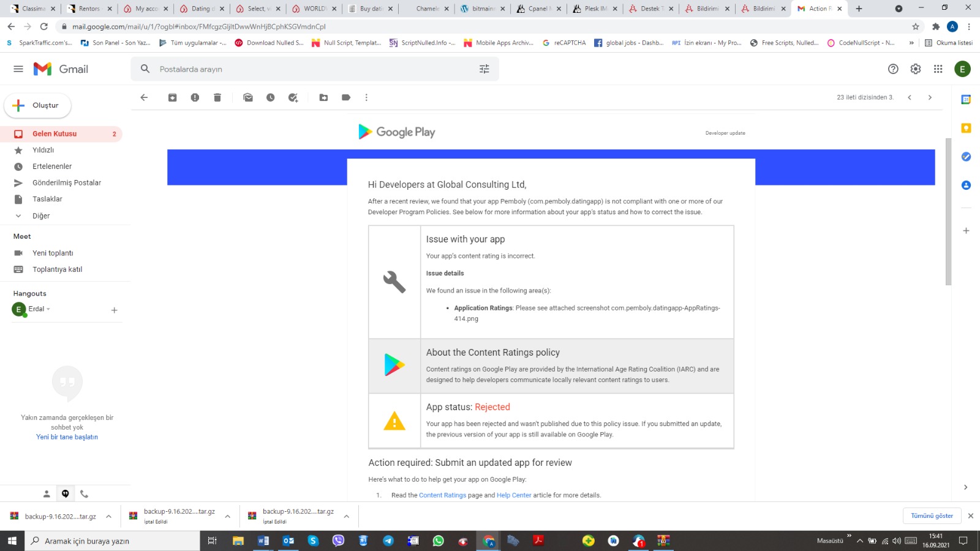This screenshot has height=551, width=980.
Task: Open Google Tasks in the side panel
Action: (x=966, y=157)
